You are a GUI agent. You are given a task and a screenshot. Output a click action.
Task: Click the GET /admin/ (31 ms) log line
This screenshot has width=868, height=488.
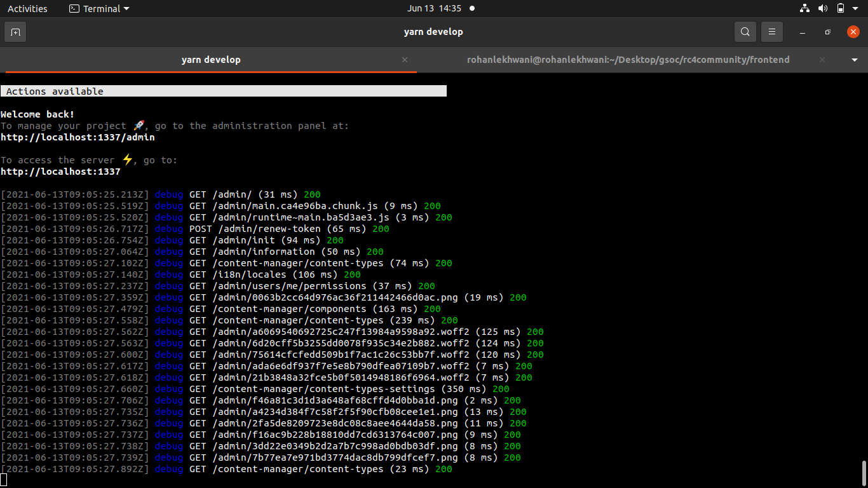pyautogui.click(x=161, y=194)
